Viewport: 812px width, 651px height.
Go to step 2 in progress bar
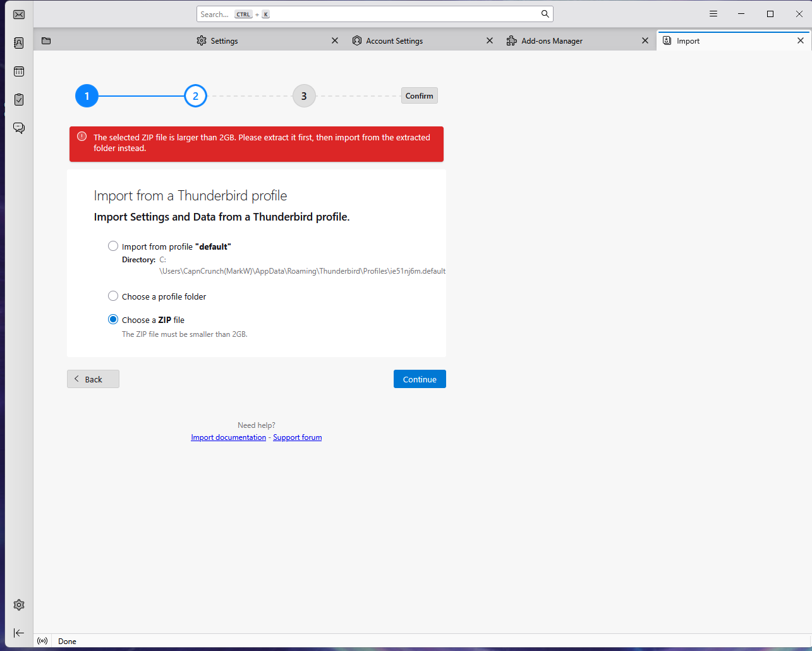click(195, 95)
